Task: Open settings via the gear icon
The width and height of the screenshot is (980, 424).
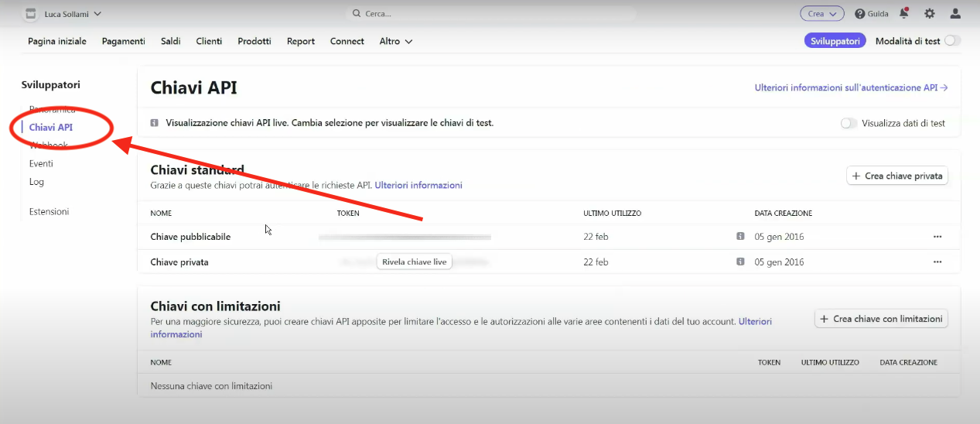Action: pos(930,13)
